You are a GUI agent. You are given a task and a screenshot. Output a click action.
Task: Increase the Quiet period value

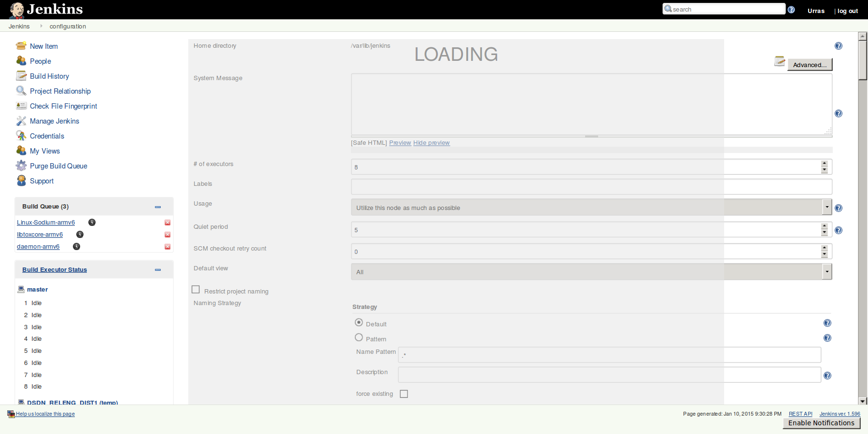pyautogui.click(x=825, y=226)
